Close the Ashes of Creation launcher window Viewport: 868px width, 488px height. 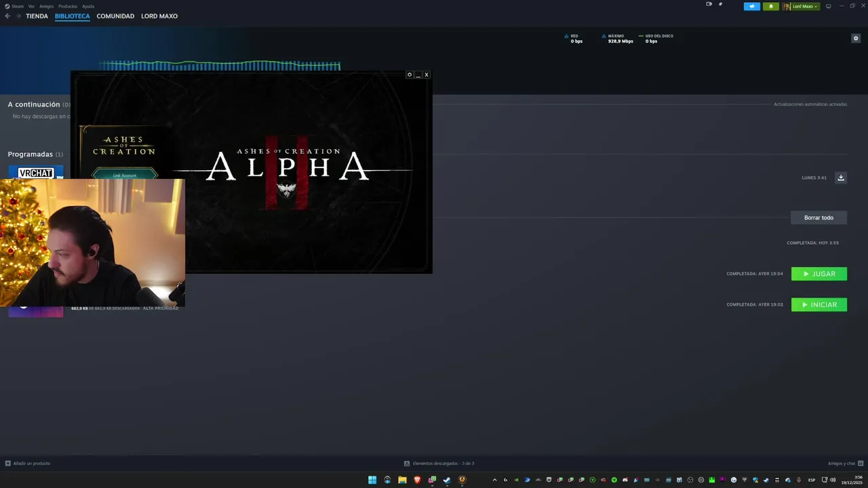[427, 75]
